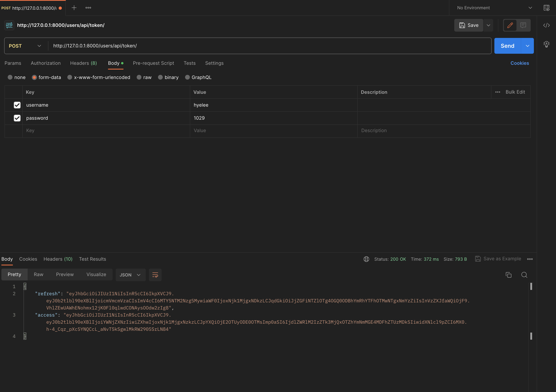Uncheck the password row checkbox
Viewport: 556px width, 392px height.
(17, 118)
